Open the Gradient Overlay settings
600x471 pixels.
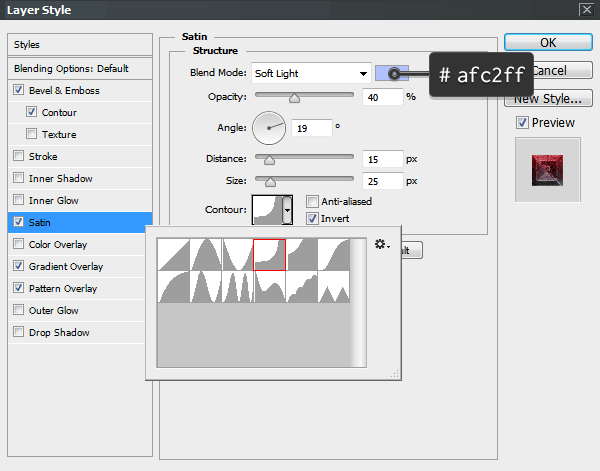click(65, 267)
